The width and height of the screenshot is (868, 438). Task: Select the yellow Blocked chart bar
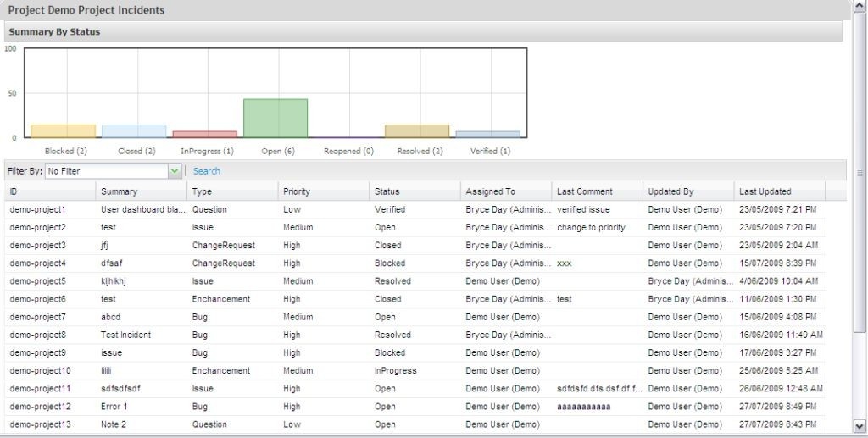(64, 131)
